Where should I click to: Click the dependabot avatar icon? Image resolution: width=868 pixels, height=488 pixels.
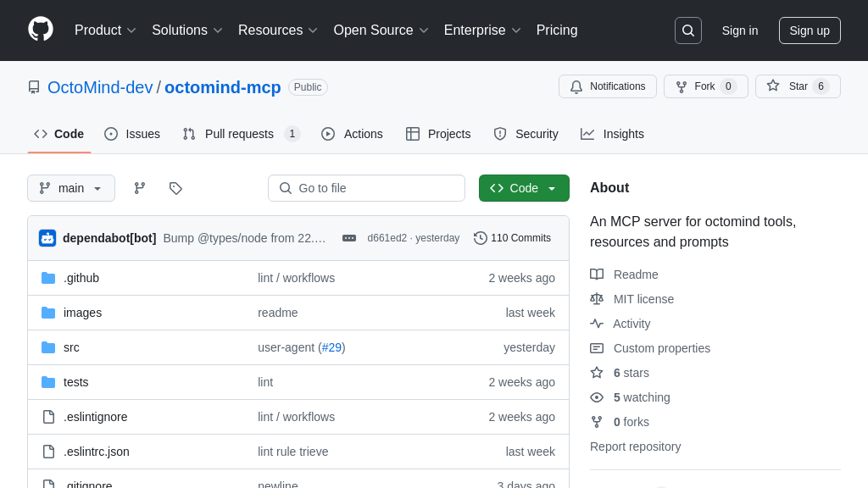pyautogui.click(x=47, y=238)
